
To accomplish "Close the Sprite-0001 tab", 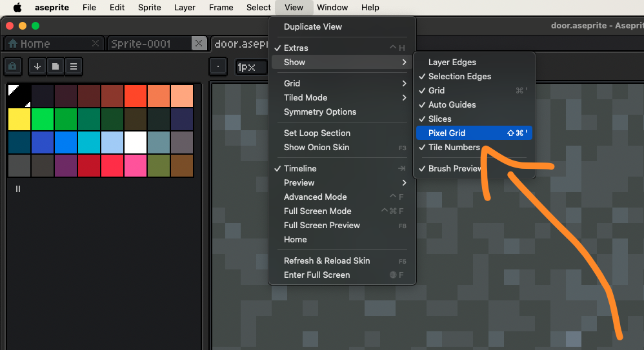I will 199,44.
